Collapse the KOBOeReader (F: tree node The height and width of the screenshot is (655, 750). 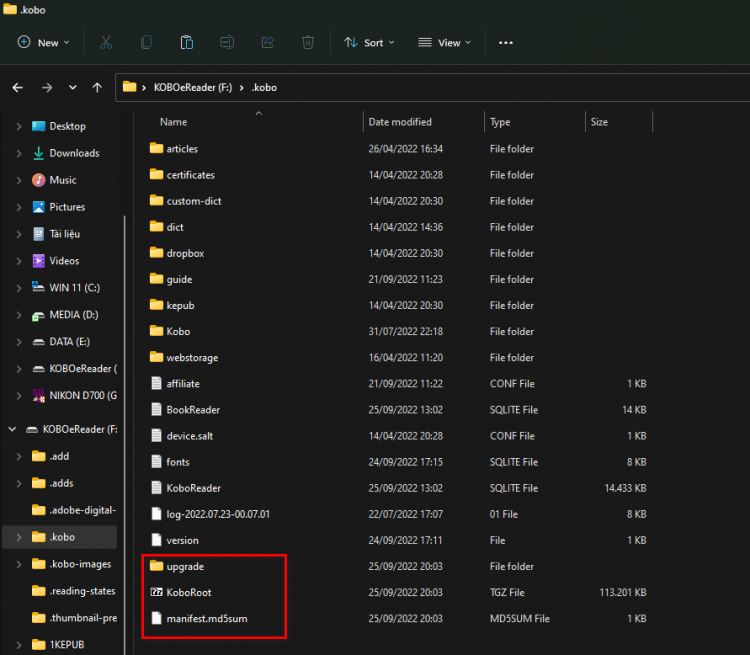click(x=12, y=429)
